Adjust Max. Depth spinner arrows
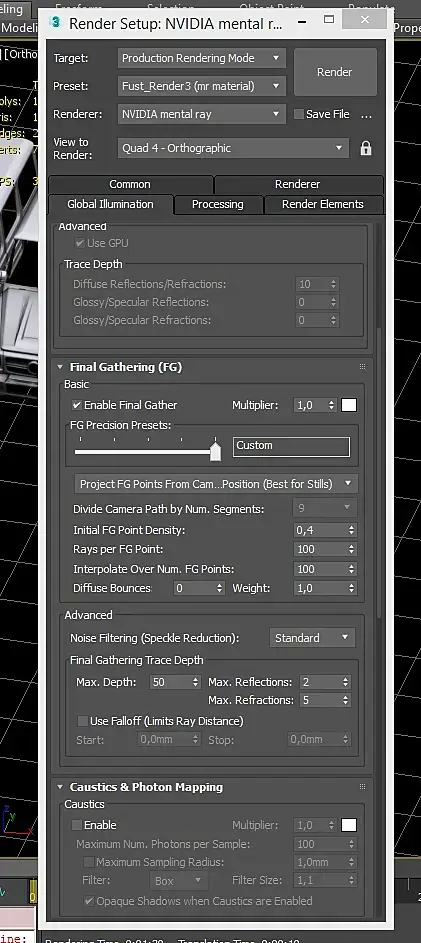421x943 pixels. pyautogui.click(x=195, y=682)
